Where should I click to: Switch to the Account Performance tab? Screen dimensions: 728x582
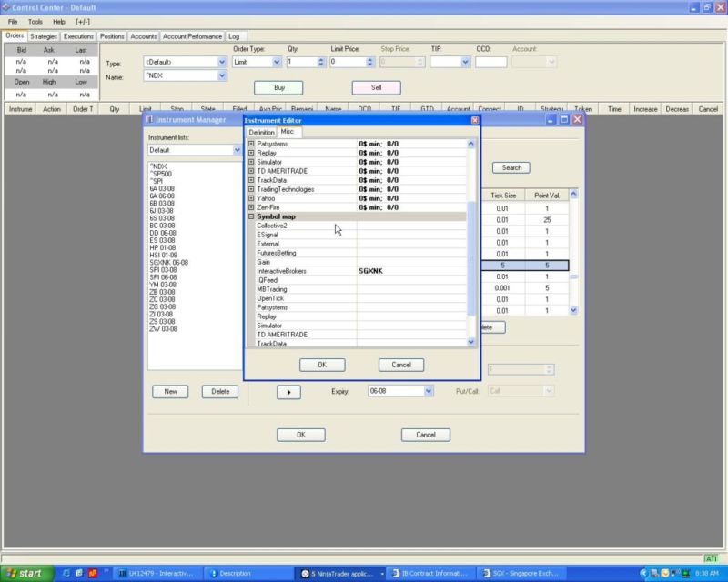[192, 36]
